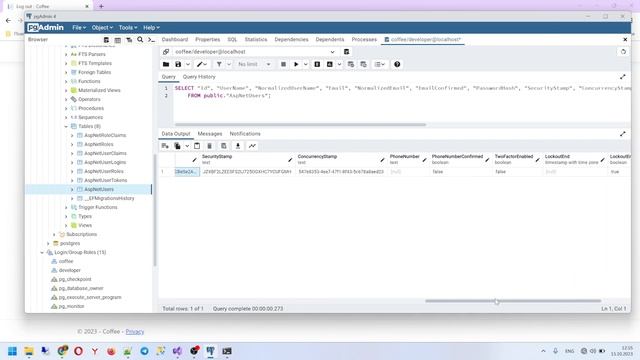Save the query file with disk icon
Image resolution: width=640 pixels, height=360 pixels.
pyautogui.click(x=178, y=64)
